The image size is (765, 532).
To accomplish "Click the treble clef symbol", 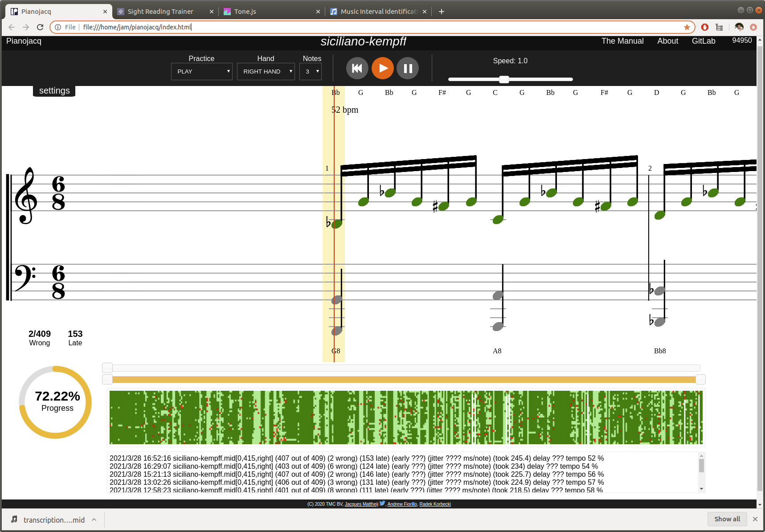I will [25, 195].
